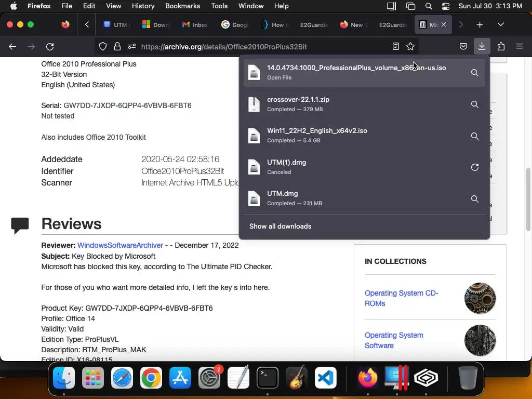Click the Operating System Software thumbnail
This screenshot has height=399, width=532.
(x=480, y=340)
